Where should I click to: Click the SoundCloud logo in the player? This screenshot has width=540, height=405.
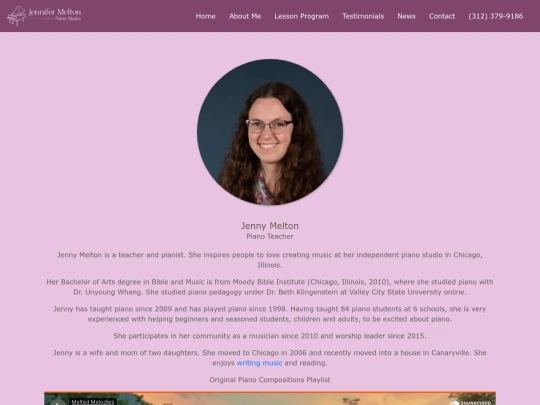[x=470, y=403]
